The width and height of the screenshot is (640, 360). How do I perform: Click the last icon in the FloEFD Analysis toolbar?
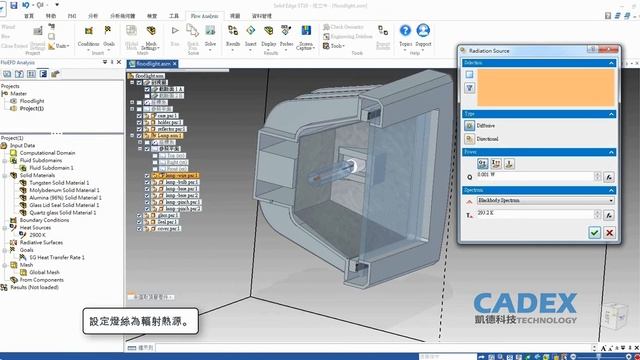coord(55,74)
